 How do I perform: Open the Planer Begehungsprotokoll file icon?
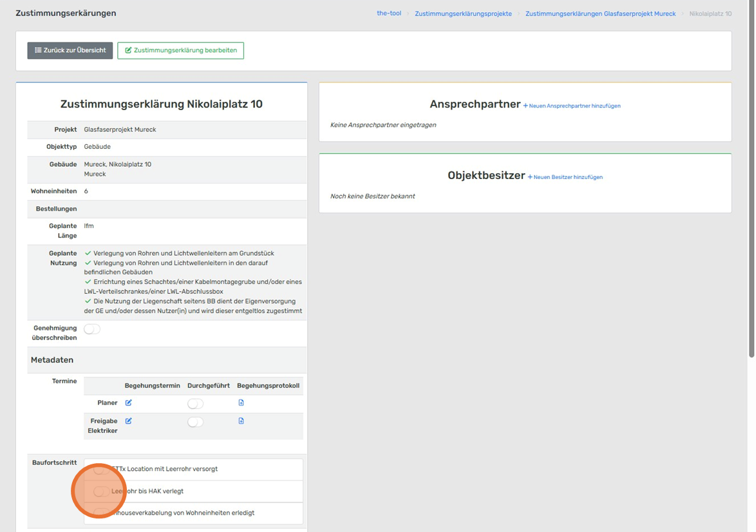tap(241, 403)
